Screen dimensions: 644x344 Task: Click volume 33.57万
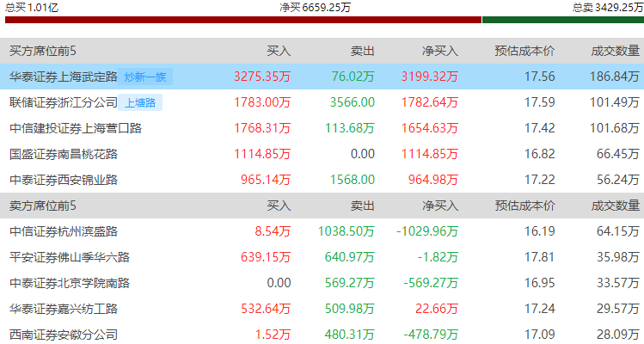point(618,283)
